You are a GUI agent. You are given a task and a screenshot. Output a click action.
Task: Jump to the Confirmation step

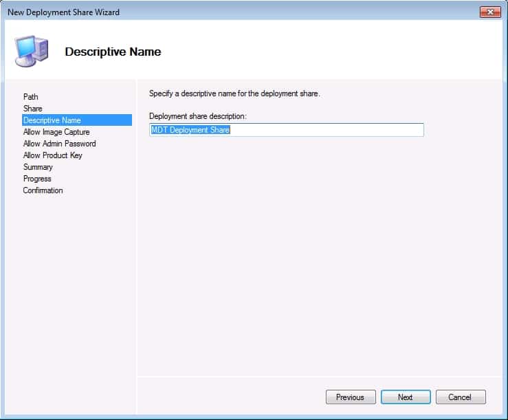coord(43,190)
